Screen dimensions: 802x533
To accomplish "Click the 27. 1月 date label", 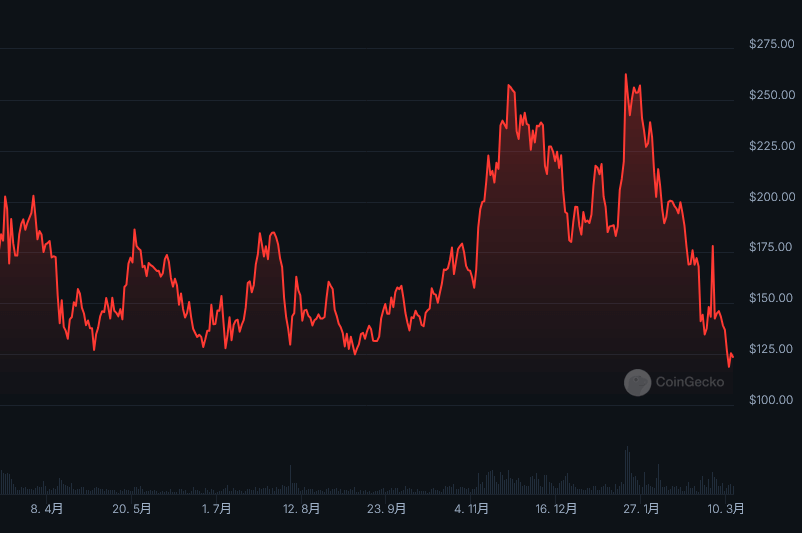I will pos(642,509).
